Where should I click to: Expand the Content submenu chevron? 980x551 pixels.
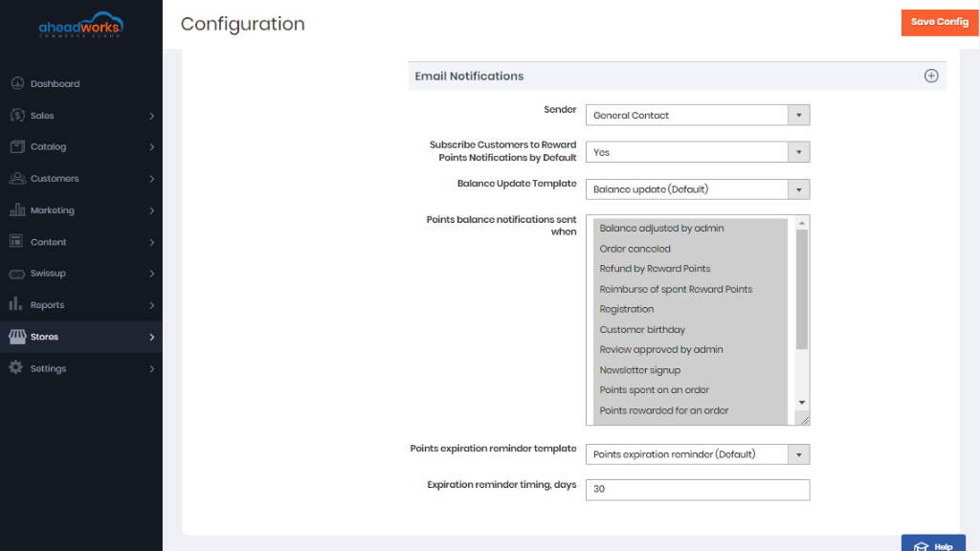152,242
